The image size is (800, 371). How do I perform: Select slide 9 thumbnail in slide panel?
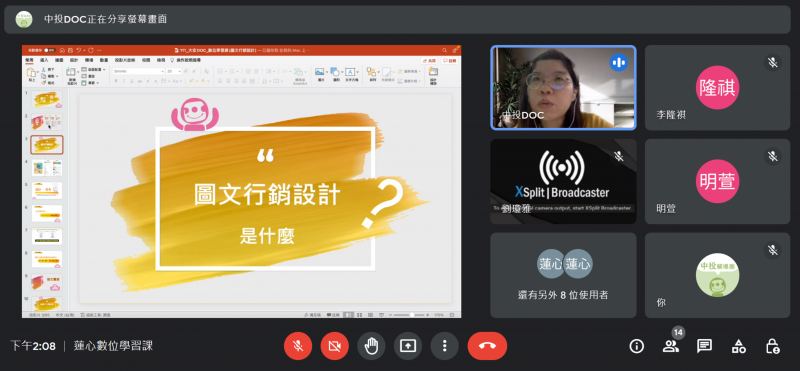[x=47, y=282]
